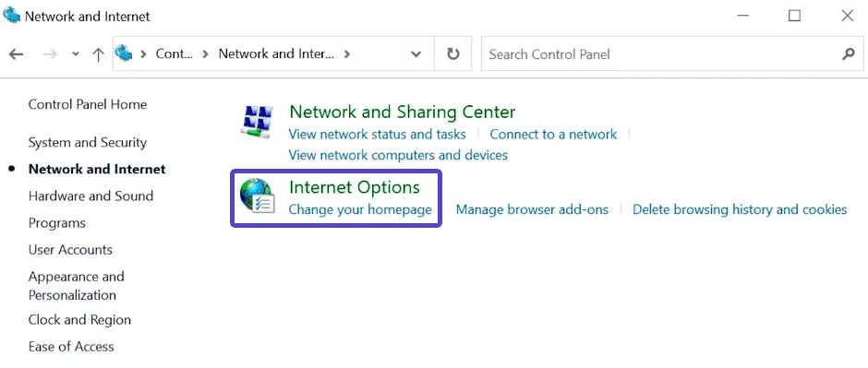The image size is (868, 368).
Task: Click the forward navigation arrow
Action: (x=50, y=54)
